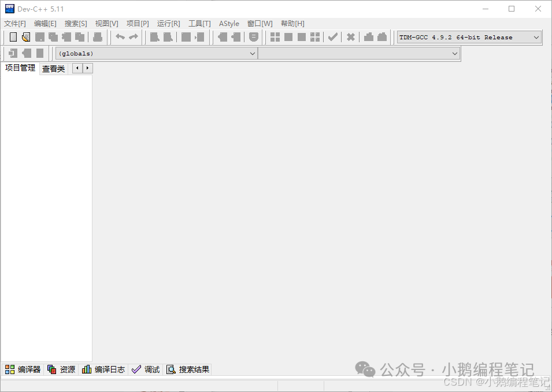Click the right tab scroll arrow
Viewport: 552px width, 392px height.
(88, 68)
